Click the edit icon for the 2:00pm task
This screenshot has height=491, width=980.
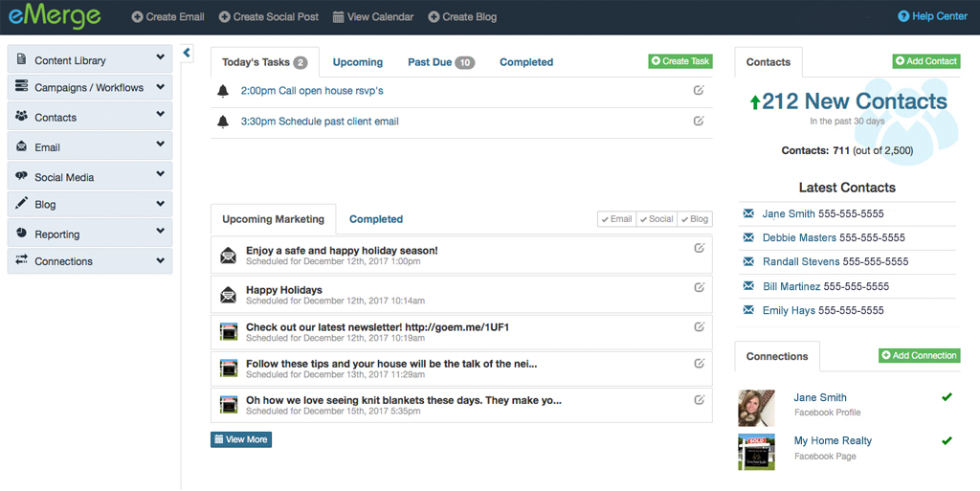(699, 91)
